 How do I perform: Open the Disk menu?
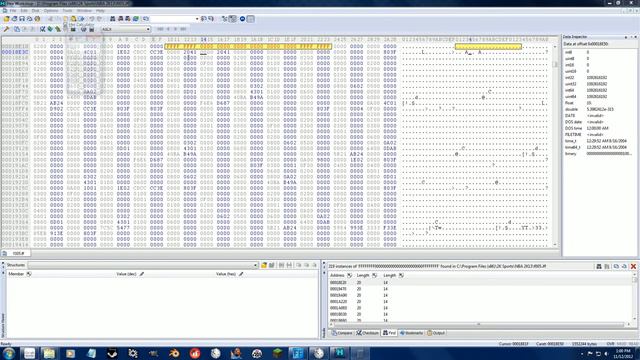point(36,11)
